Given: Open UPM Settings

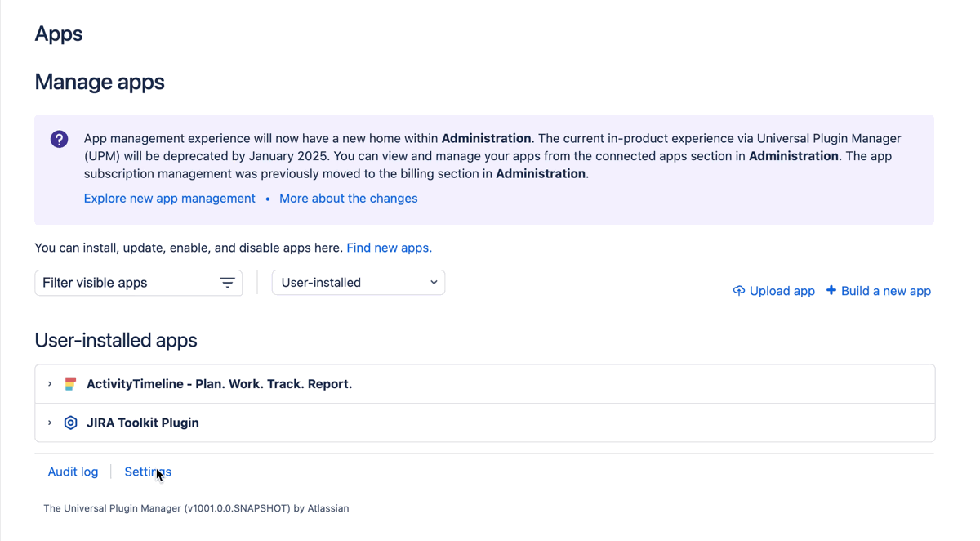Looking at the screenshot, I should [147, 472].
